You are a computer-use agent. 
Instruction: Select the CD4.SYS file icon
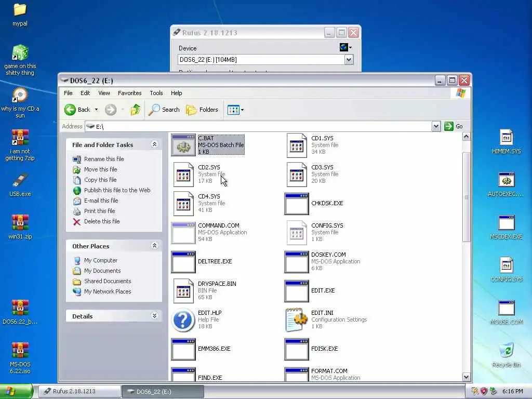click(183, 204)
